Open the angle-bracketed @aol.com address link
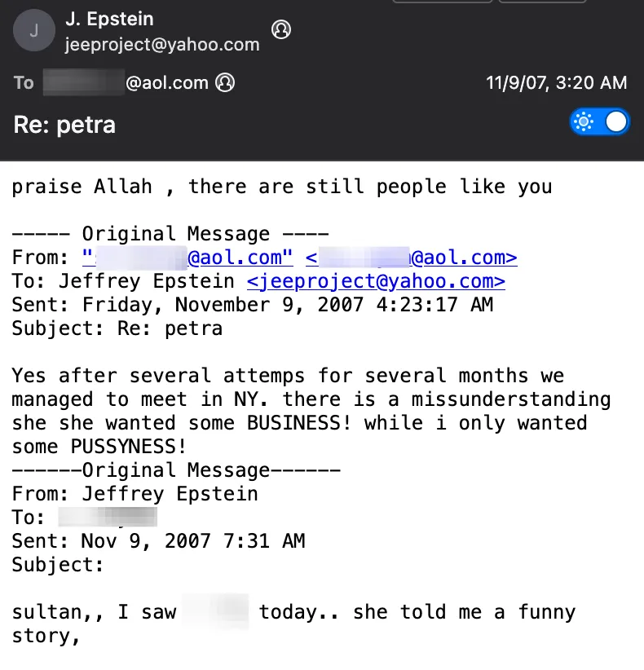Image resolution: width=644 pixels, height=670 pixels. tap(411, 258)
